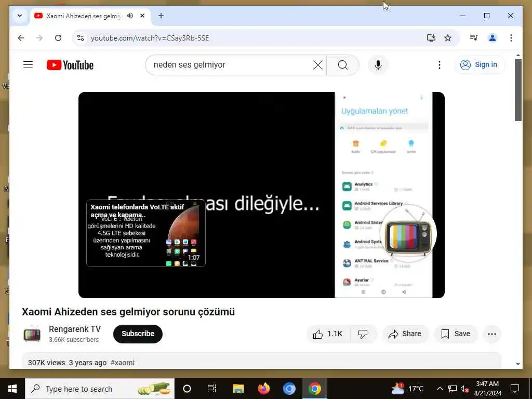The width and height of the screenshot is (532, 399).
Task: Open the Chrome profile avatar
Action: (493, 38)
